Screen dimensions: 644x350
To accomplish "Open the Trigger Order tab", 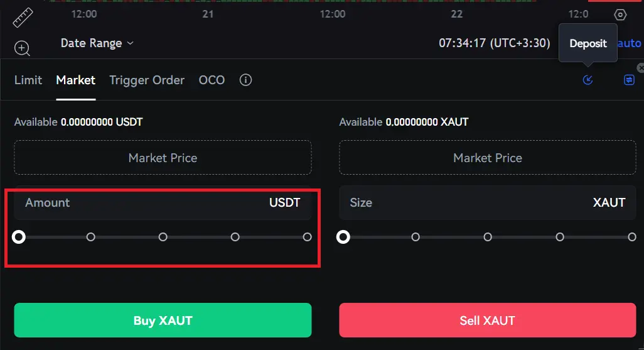I will (x=147, y=80).
